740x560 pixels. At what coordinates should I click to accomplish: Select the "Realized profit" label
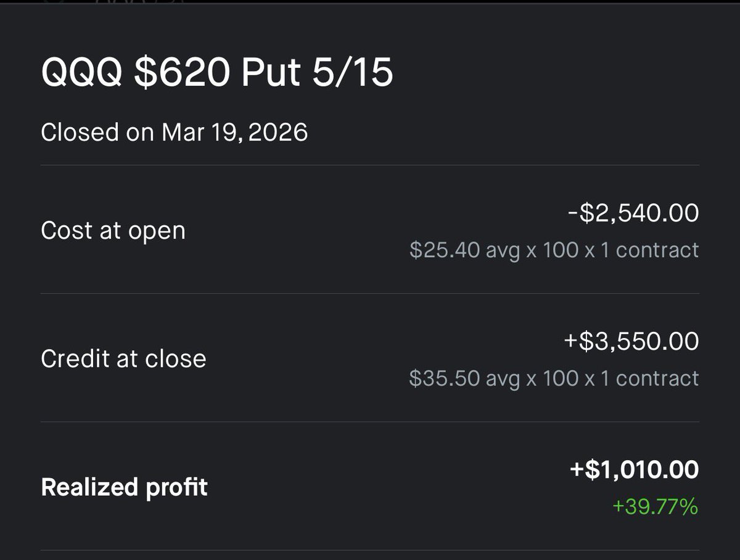click(x=124, y=487)
